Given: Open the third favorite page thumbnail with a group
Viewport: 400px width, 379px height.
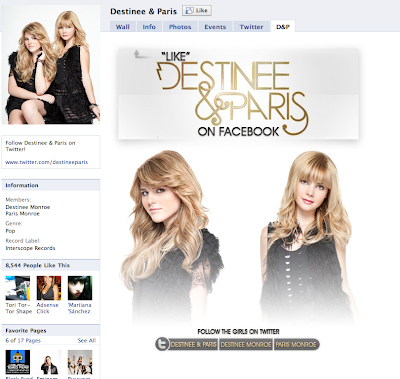Looking at the screenshot, I should pos(80,362).
